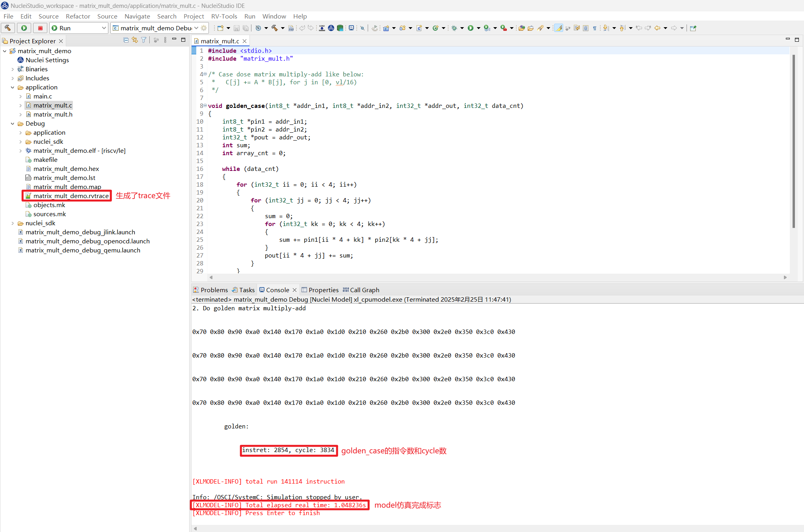The width and height of the screenshot is (804, 532).
Task: Click the green Run play toolbar icon
Action: tap(471, 28)
